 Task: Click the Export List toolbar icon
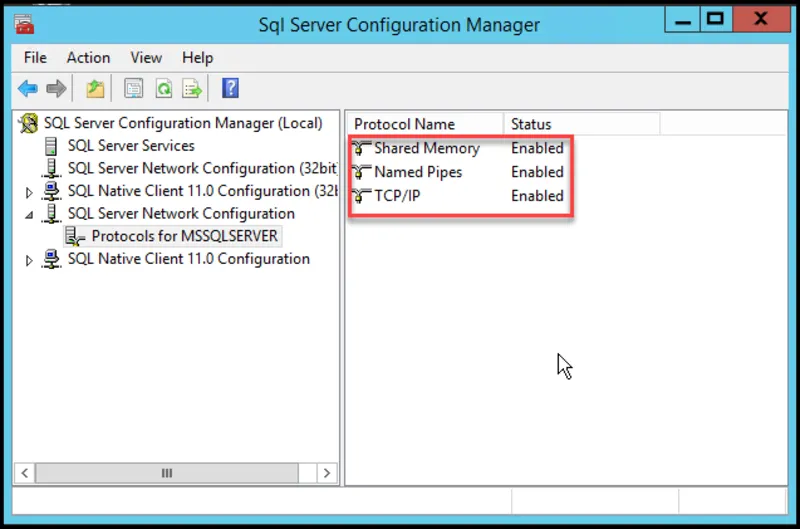tap(192, 89)
